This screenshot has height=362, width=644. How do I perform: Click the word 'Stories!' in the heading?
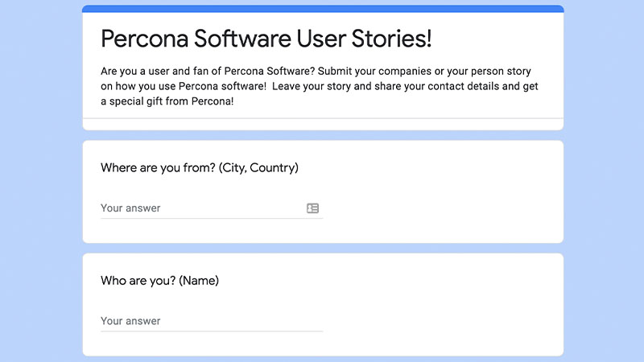[391, 39]
